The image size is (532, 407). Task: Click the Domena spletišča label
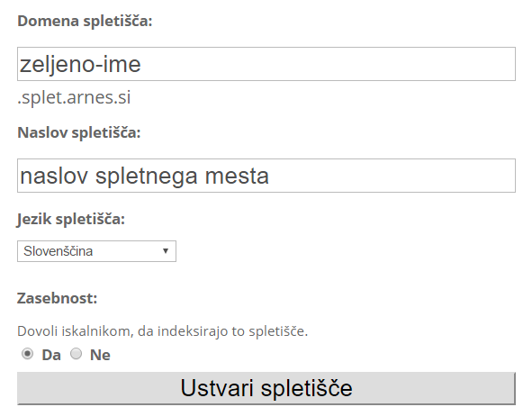(x=85, y=21)
